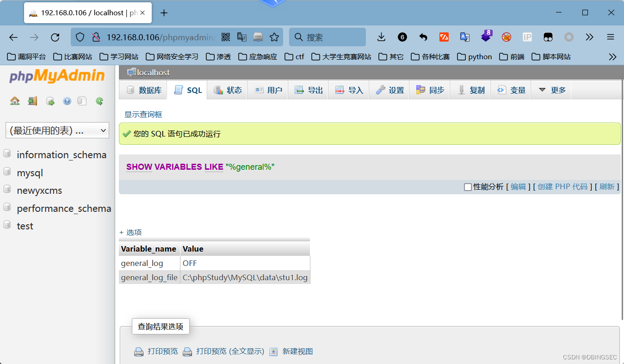Image resolution: width=624 pixels, height=364 pixels.
Task: Click the undo arrow extension icon
Action: [x=423, y=37]
